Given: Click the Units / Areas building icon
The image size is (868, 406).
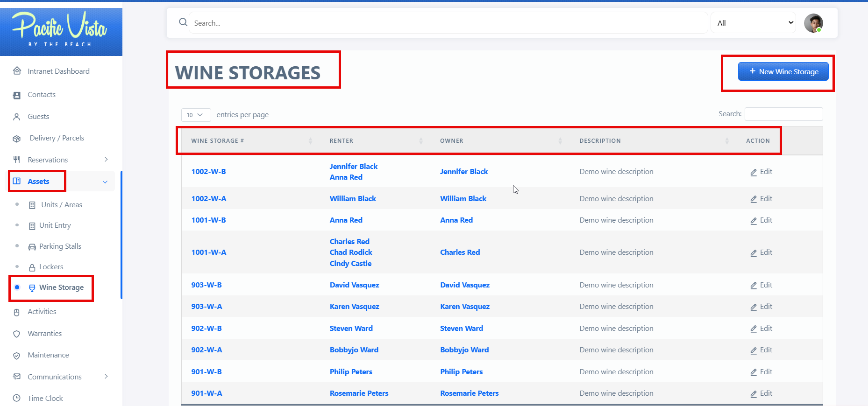Looking at the screenshot, I should tap(32, 205).
